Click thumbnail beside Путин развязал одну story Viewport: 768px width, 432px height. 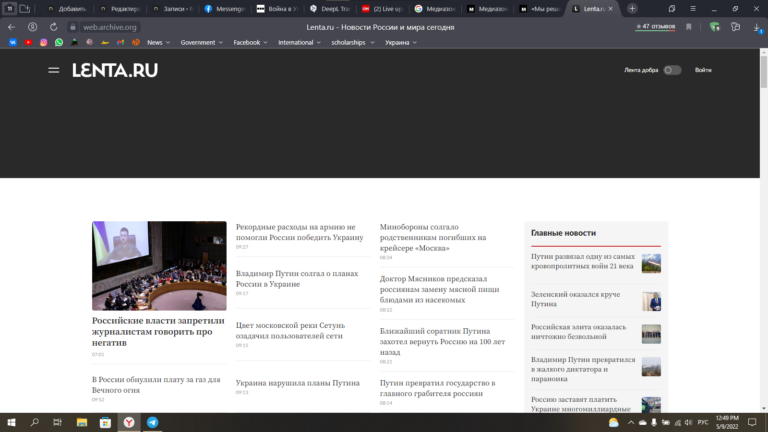point(651,264)
